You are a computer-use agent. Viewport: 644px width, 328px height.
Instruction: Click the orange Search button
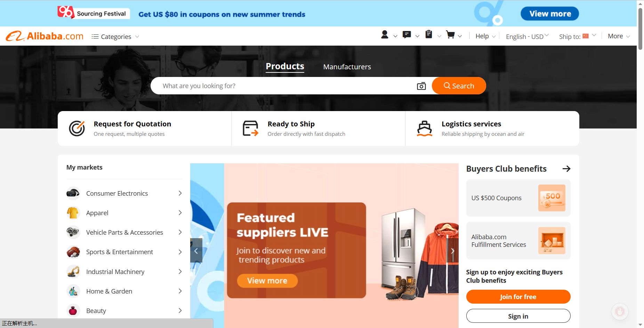point(459,86)
